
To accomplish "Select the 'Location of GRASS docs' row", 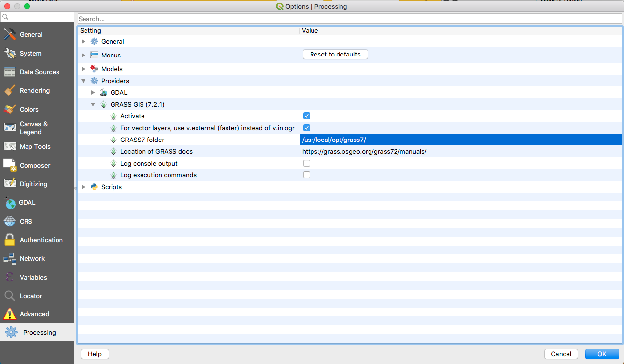I will (x=350, y=152).
